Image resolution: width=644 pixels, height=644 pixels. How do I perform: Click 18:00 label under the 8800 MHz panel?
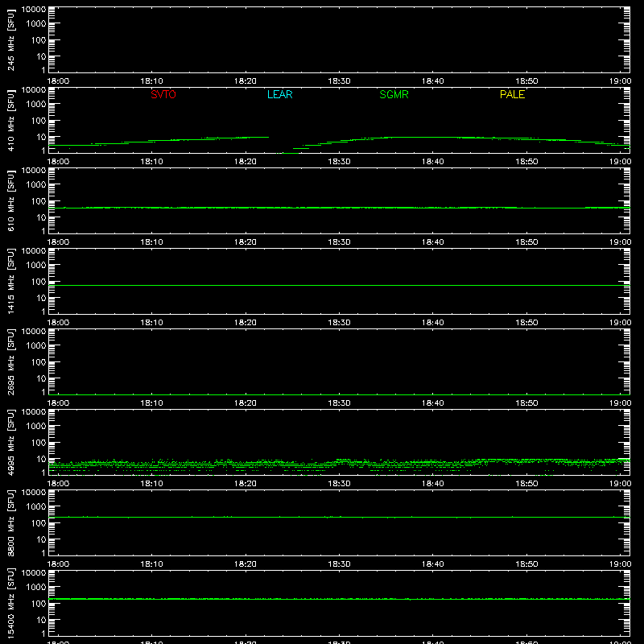(x=58, y=564)
